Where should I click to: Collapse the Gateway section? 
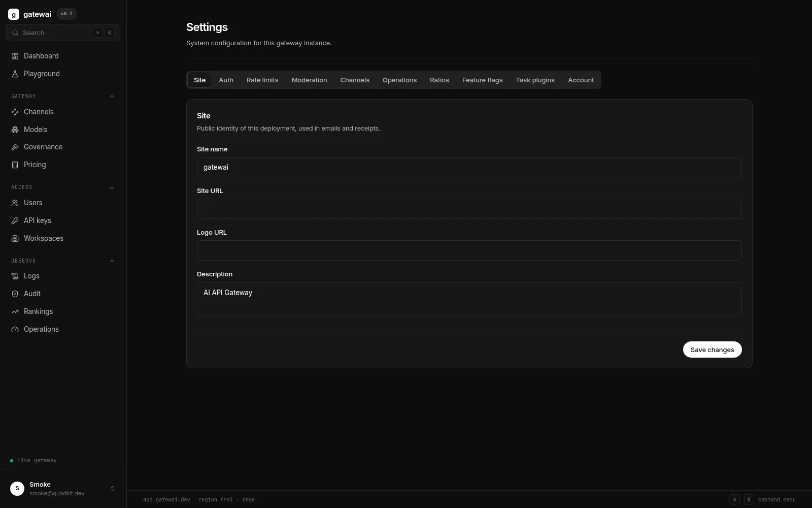coord(112,96)
